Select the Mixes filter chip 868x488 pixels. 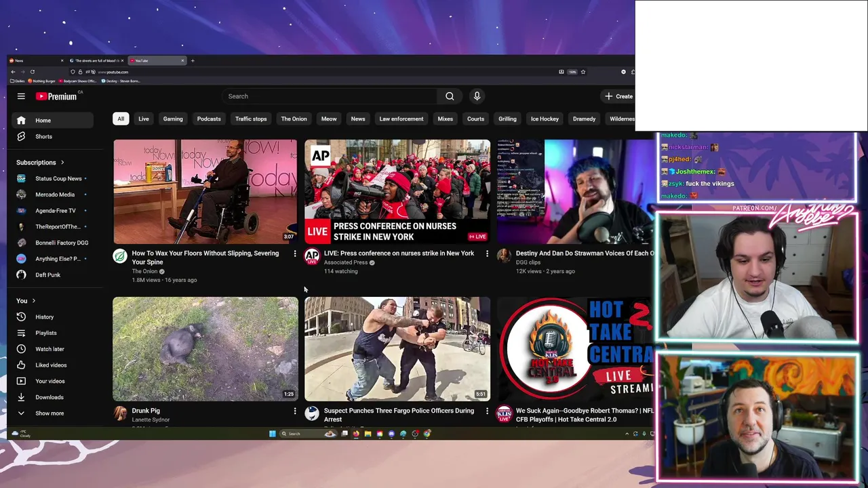pos(445,119)
